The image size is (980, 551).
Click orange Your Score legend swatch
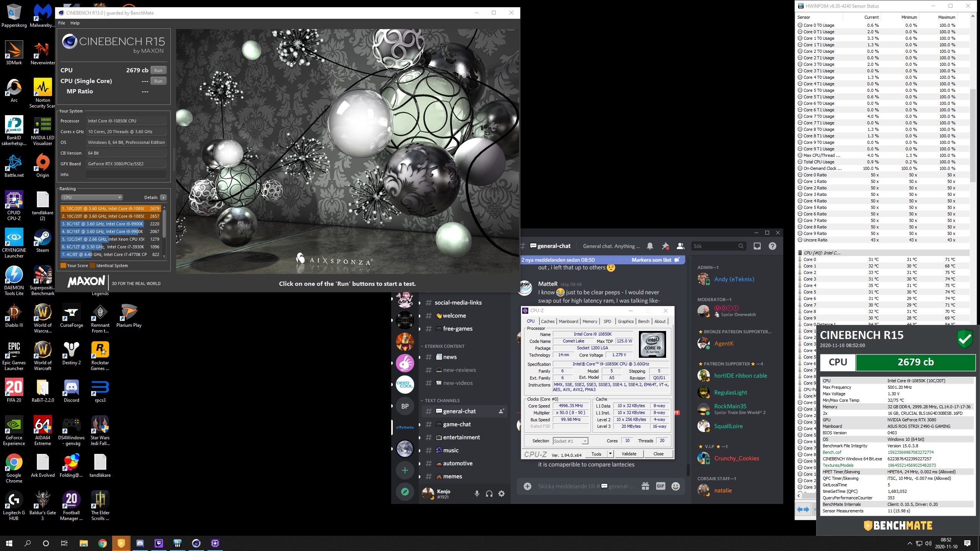pos(63,266)
